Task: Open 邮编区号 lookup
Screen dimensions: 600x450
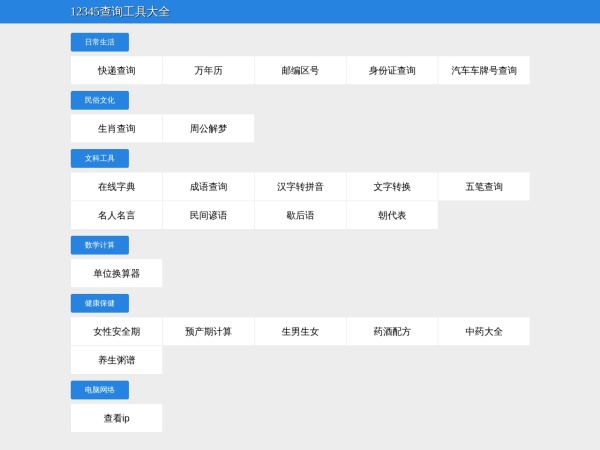Action: (x=300, y=71)
